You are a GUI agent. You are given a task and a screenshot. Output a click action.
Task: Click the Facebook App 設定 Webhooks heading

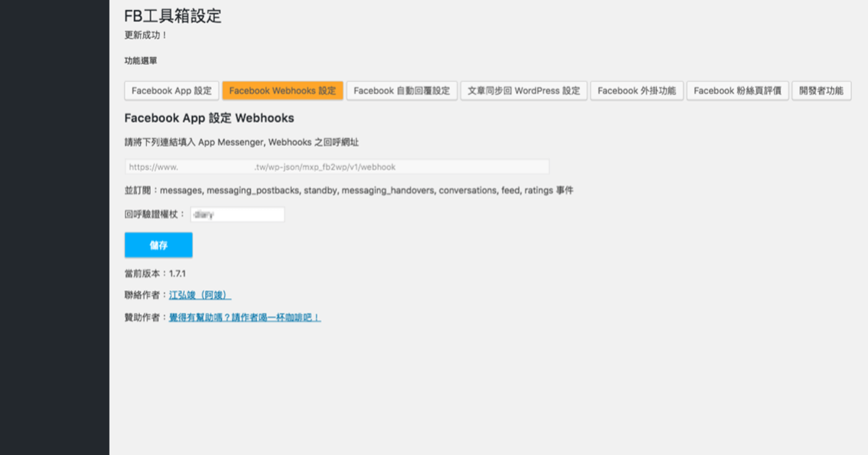pyautogui.click(x=209, y=118)
